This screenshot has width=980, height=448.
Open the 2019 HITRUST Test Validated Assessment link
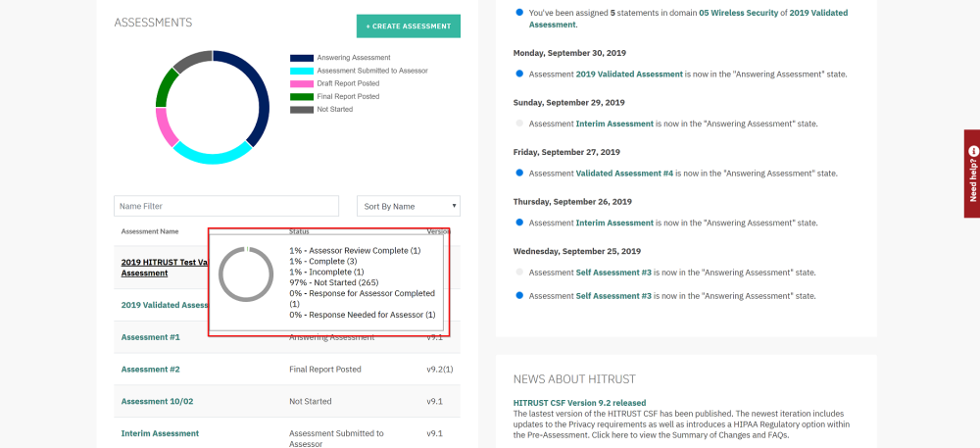165,268
